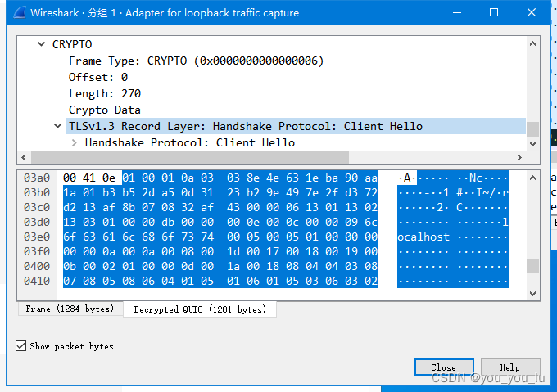Click the Wireshark shark fin title icon
This screenshot has height=392, width=557.
[x=20, y=13]
